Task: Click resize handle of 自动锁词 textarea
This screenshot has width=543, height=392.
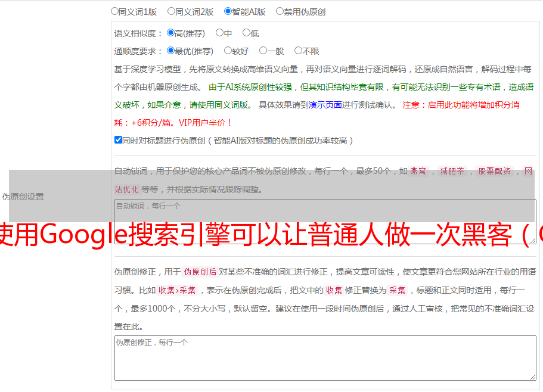Action: [x=533, y=241]
